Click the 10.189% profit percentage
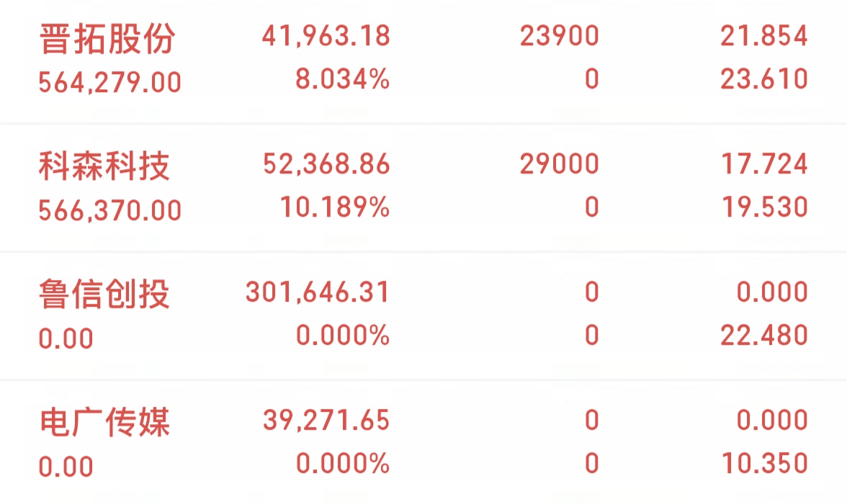 (335, 207)
